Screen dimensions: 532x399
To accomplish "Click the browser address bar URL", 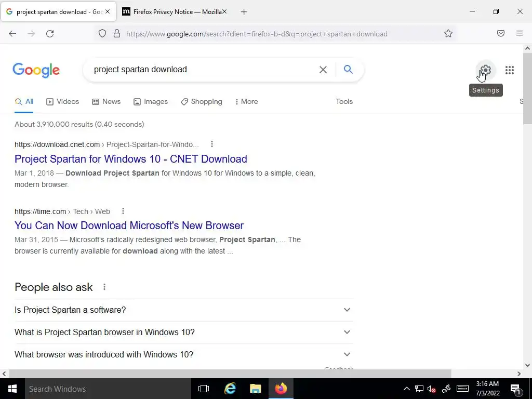I will (x=257, y=34).
